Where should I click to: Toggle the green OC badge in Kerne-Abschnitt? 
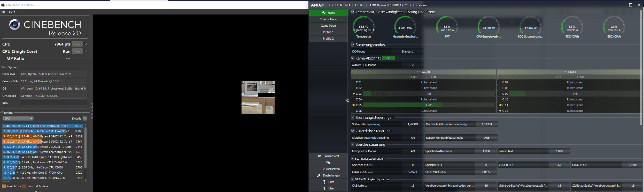[x=388, y=58]
